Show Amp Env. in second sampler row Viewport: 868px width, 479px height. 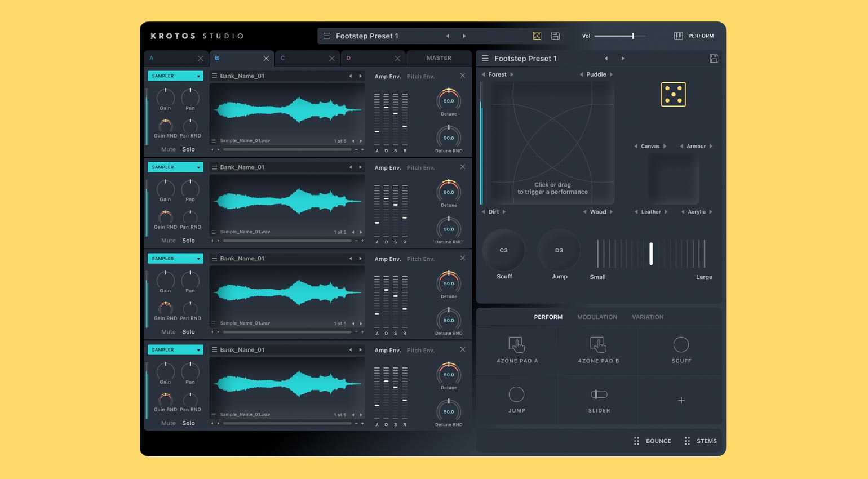(388, 168)
